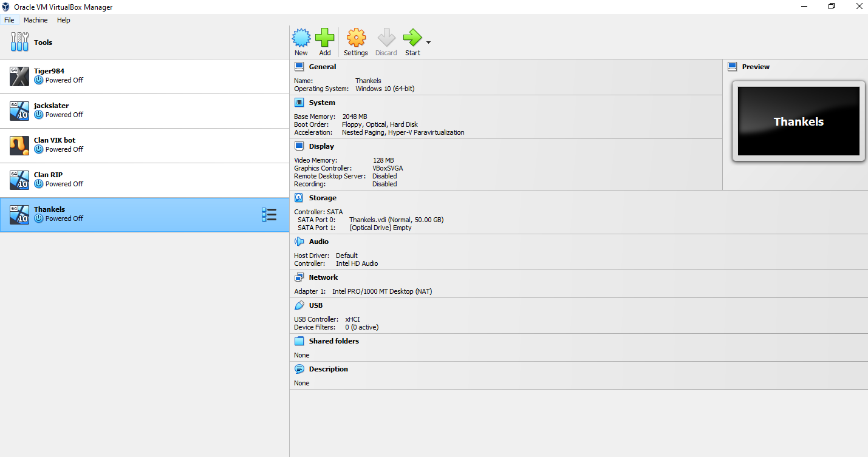Click the 128 MB video memory value
The height and width of the screenshot is (457, 868).
[383, 160]
